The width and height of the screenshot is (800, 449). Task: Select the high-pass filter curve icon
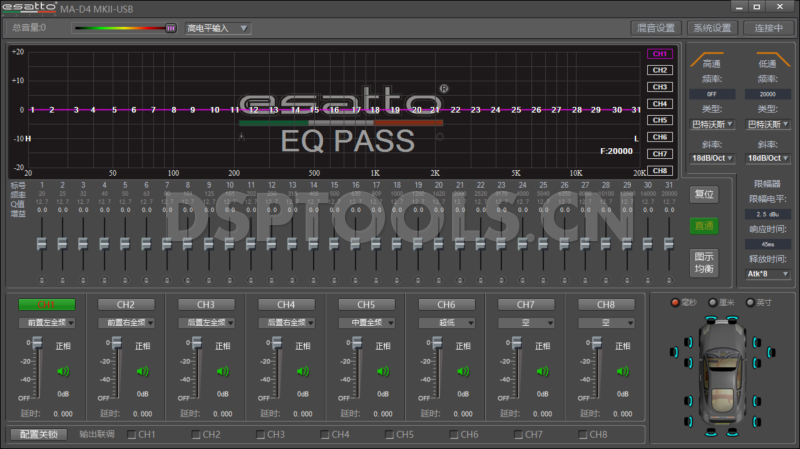(x=707, y=59)
